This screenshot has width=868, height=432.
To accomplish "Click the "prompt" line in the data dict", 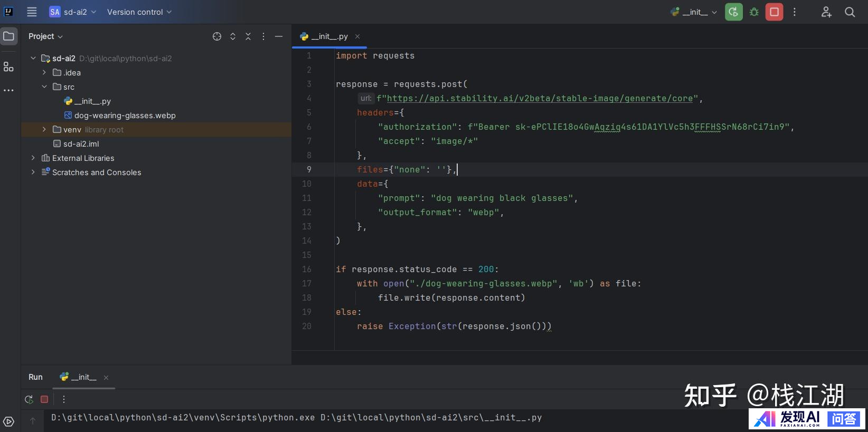I will 478,198.
